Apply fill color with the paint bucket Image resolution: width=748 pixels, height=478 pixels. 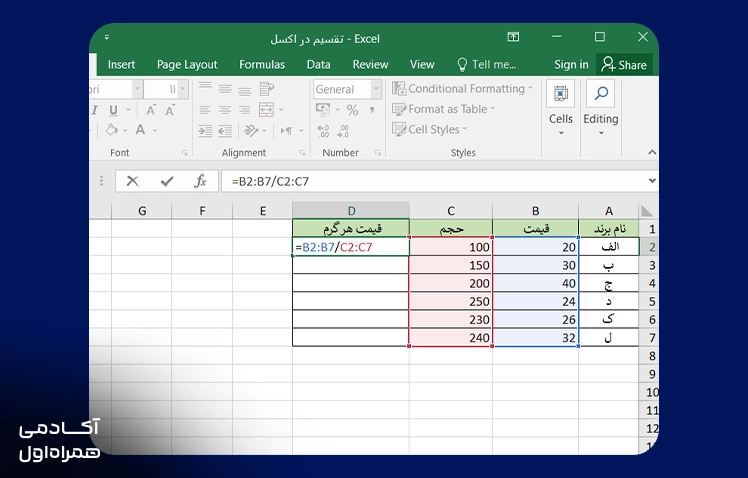[x=112, y=130]
